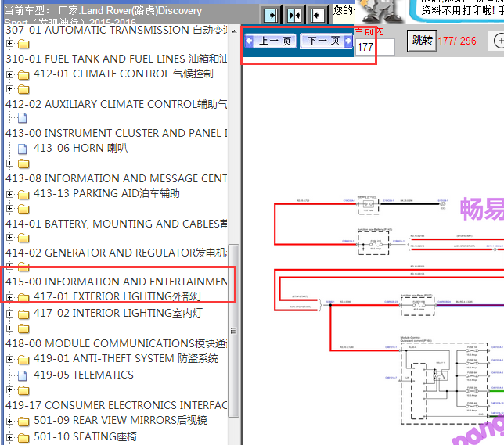Click folder icon next to 501-10 SEATING
Screen dimensions: 504x445
pos(23,437)
